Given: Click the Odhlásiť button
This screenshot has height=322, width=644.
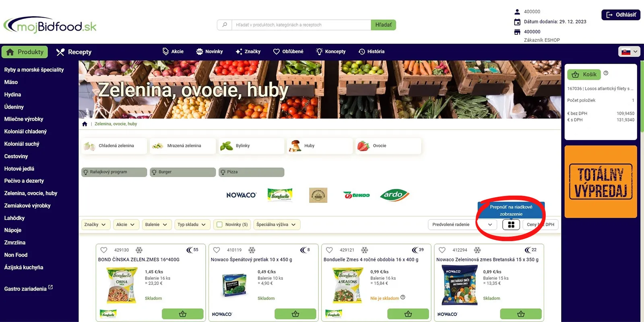Looking at the screenshot, I should pyautogui.click(x=621, y=15).
